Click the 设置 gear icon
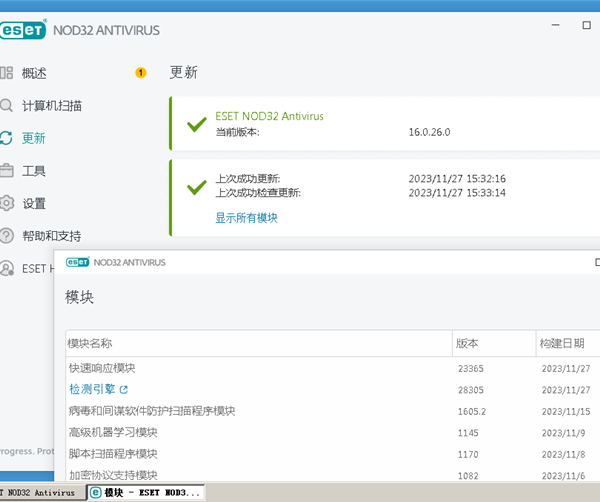This screenshot has width=600, height=502. click(x=7, y=203)
